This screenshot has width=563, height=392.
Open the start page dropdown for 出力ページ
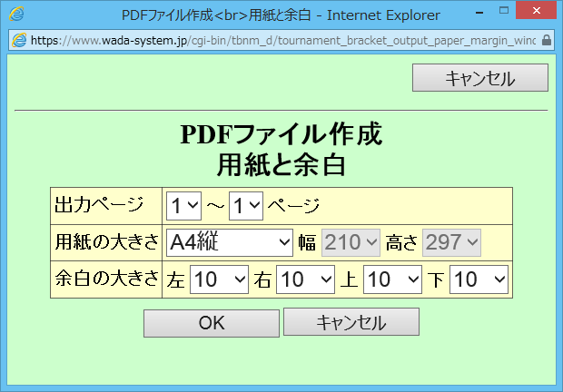pos(183,206)
